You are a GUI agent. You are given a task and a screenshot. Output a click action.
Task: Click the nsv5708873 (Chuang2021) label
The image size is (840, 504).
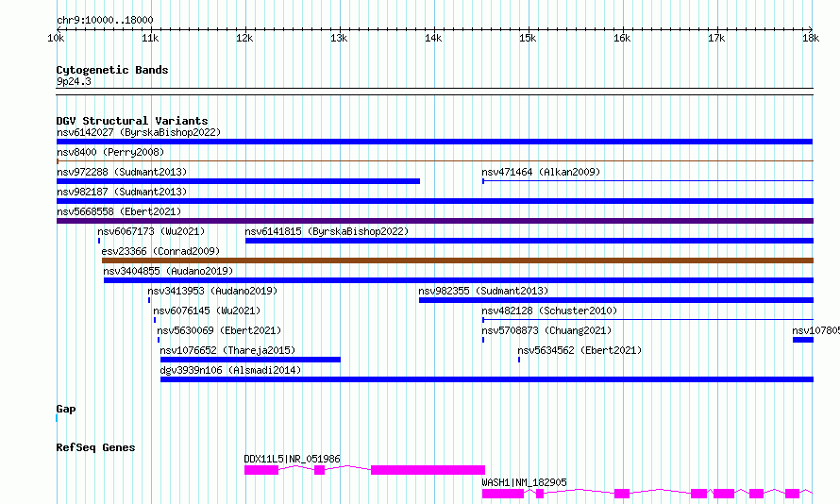click(x=546, y=330)
